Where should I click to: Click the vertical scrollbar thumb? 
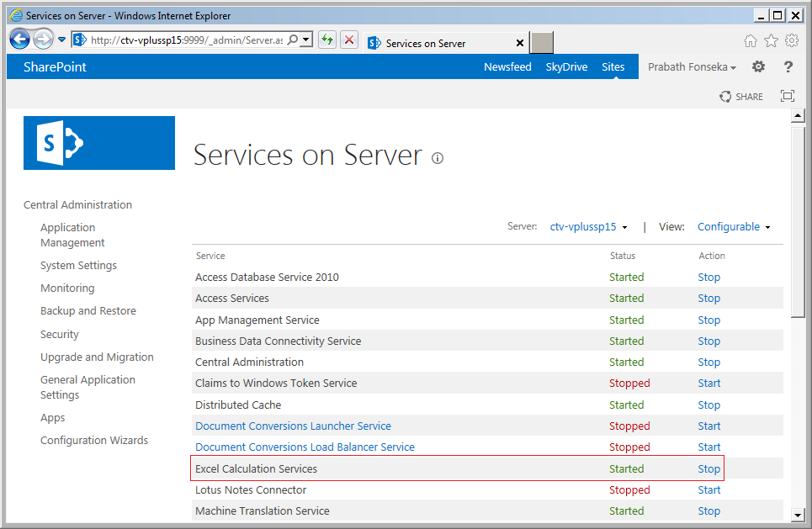pos(798,221)
